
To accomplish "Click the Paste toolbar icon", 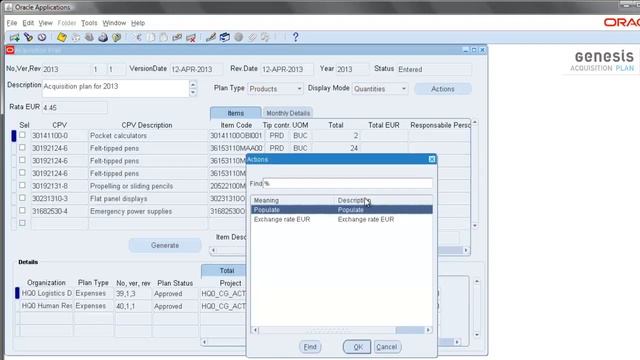I will (164, 38).
